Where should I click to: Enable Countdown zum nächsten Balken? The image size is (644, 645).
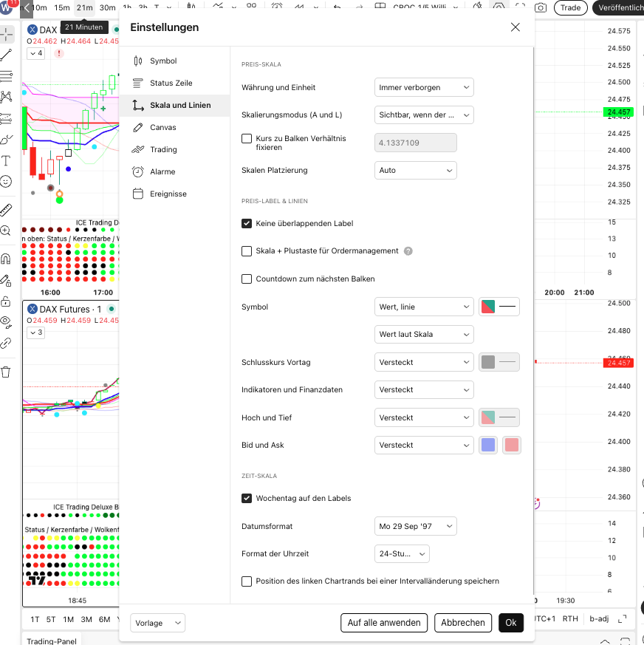[x=247, y=279]
